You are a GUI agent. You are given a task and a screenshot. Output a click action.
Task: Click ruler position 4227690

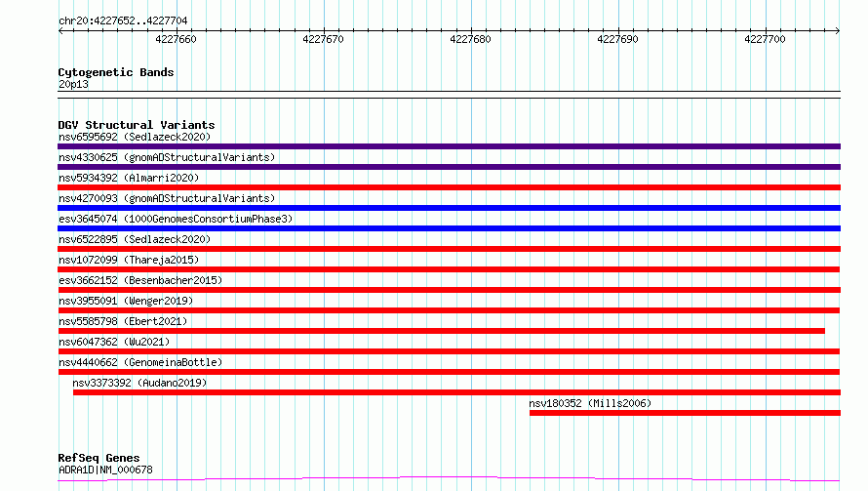617,39
